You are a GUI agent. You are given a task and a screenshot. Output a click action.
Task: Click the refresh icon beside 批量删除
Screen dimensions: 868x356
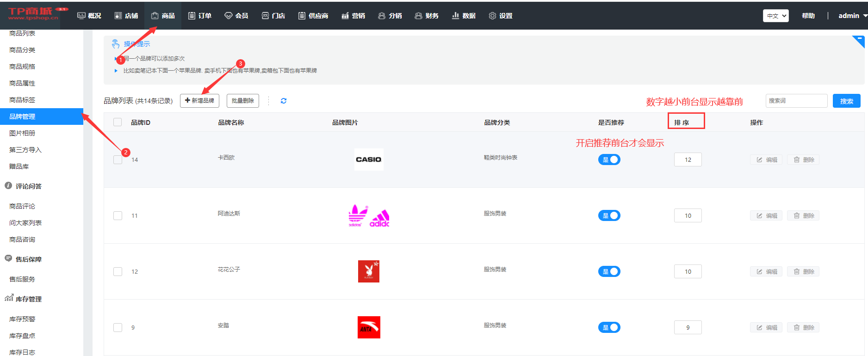[x=284, y=101]
